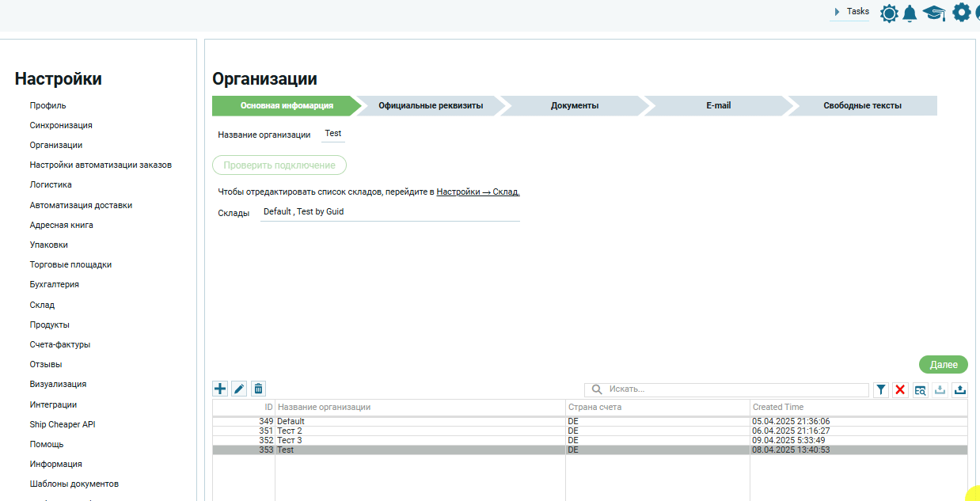Switch to the E-mail tab
980x501 pixels.
[718, 106]
